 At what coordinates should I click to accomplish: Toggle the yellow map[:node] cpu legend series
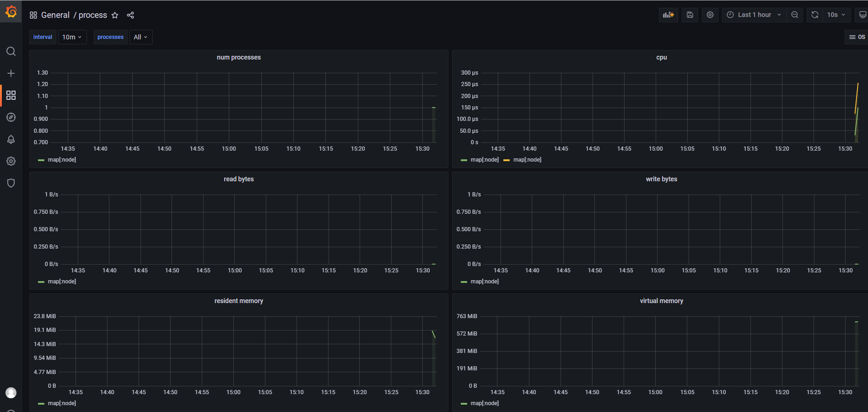point(527,160)
